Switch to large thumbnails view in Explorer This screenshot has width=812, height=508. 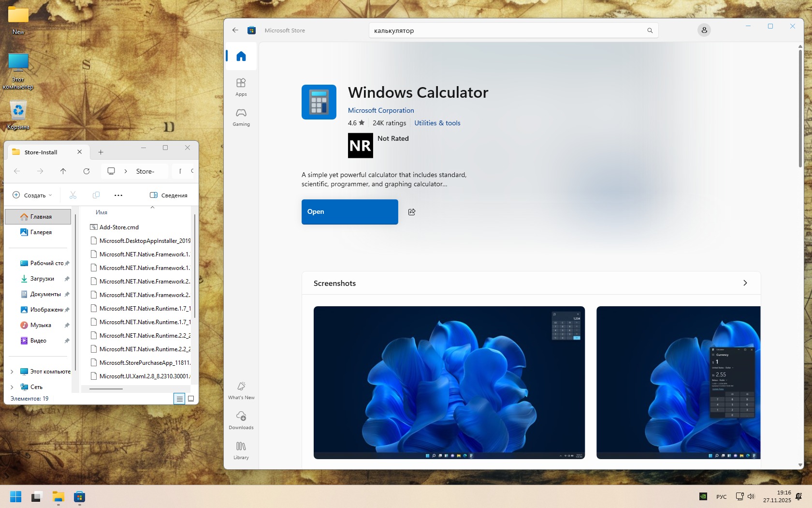click(191, 399)
